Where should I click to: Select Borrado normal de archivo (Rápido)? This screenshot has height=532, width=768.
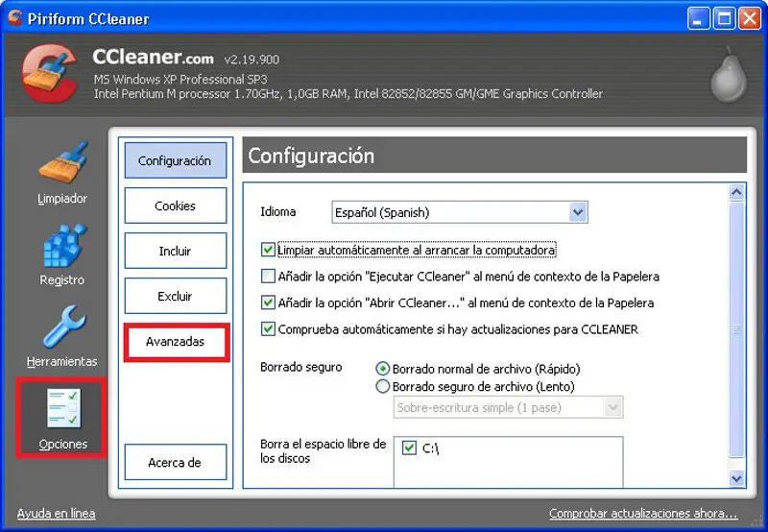tap(382, 369)
